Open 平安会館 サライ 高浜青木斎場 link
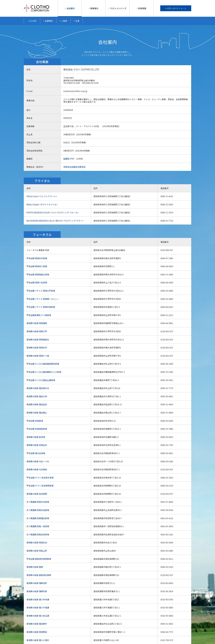Screen dimensions: 215x644 click(x=40, y=478)
